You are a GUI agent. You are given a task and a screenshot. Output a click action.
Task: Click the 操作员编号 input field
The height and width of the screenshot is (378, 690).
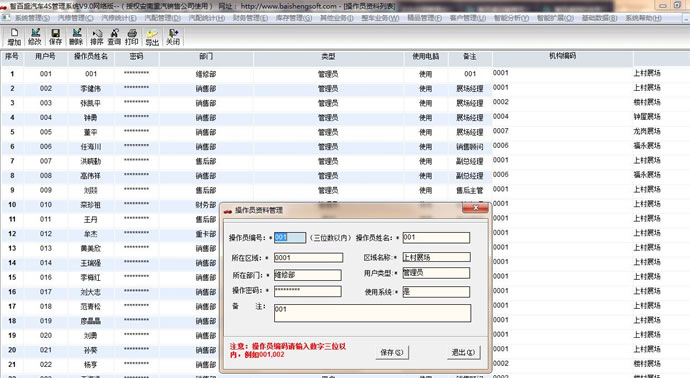pyautogui.click(x=290, y=238)
